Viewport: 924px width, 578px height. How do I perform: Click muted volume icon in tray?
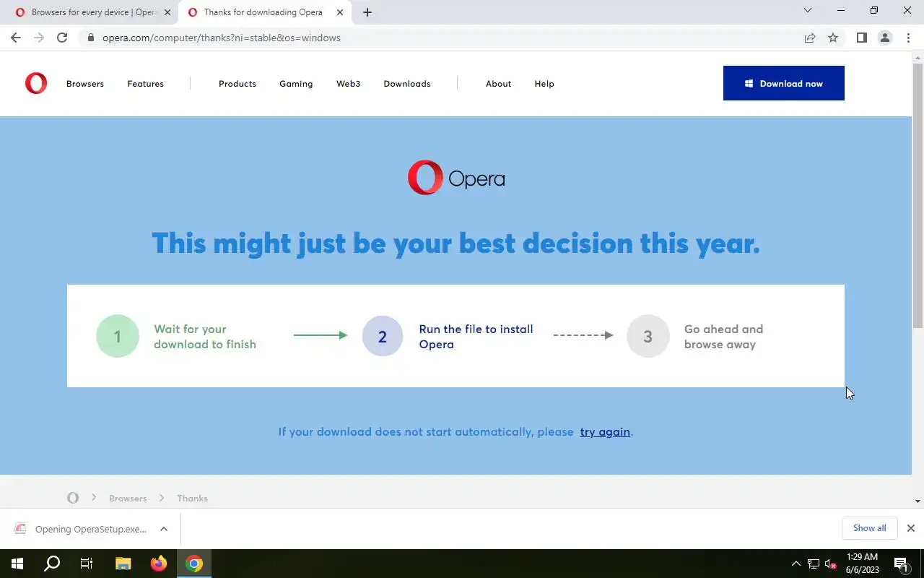[x=830, y=564]
